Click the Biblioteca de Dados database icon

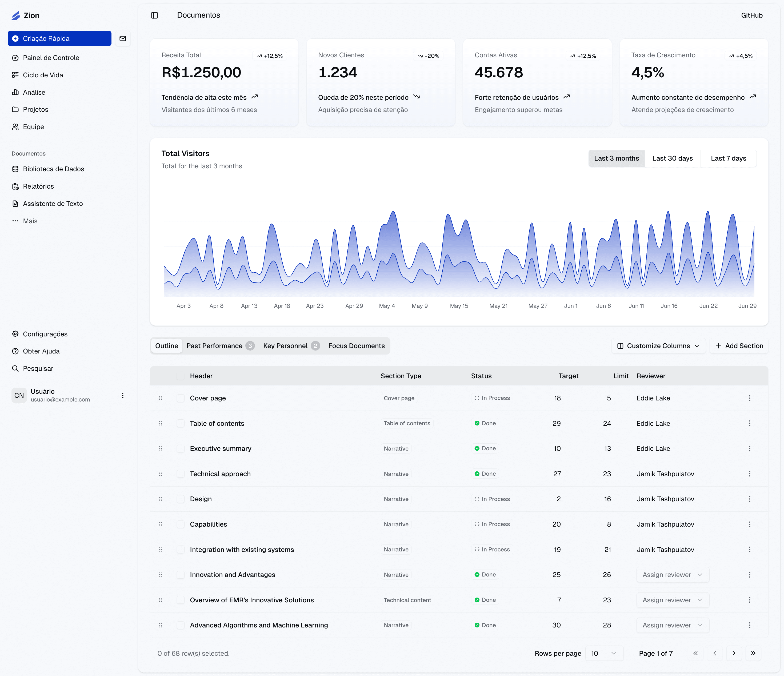click(x=15, y=169)
